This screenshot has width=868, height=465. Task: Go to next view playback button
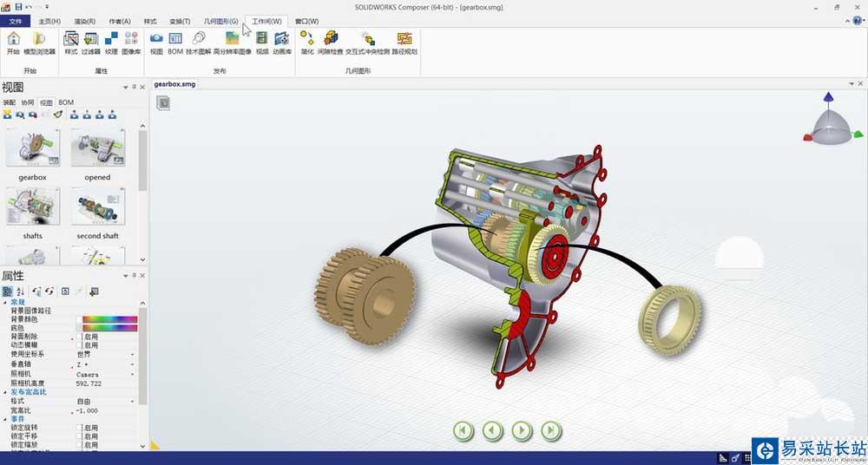522,430
